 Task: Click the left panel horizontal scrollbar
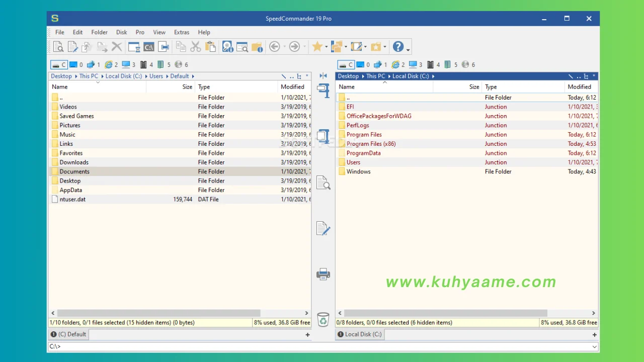point(158,313)
